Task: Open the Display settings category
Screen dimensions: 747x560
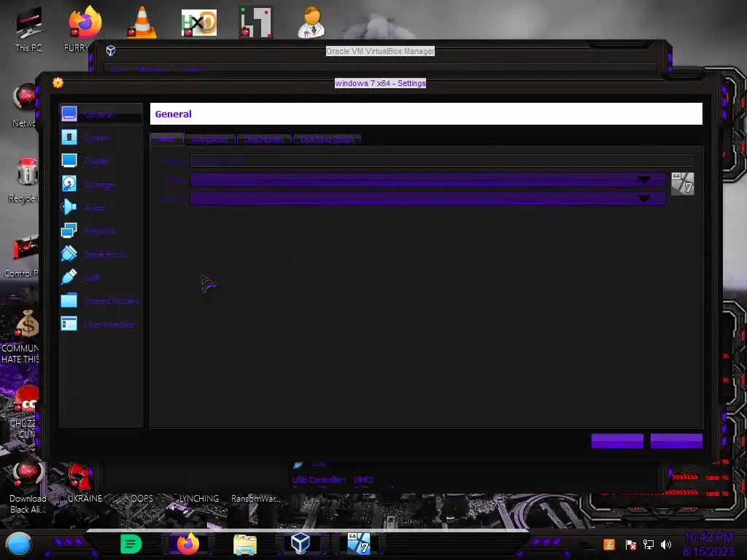Action: [101, 161]
